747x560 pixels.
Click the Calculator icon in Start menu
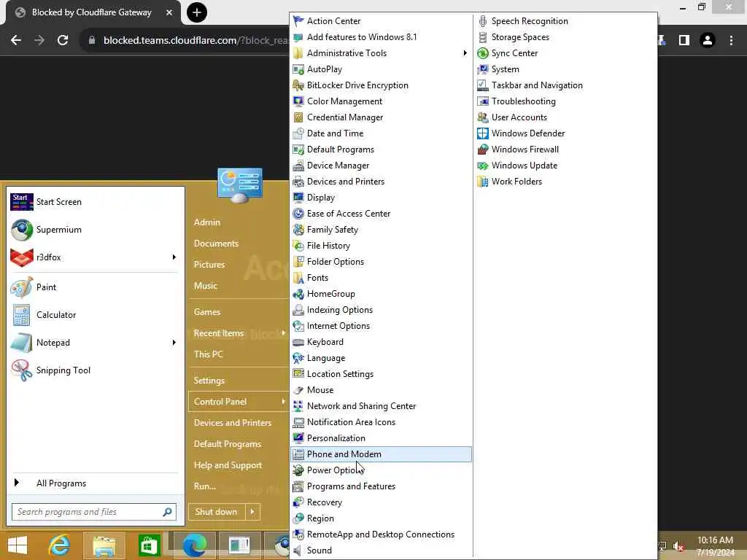[x=22, y=315]
